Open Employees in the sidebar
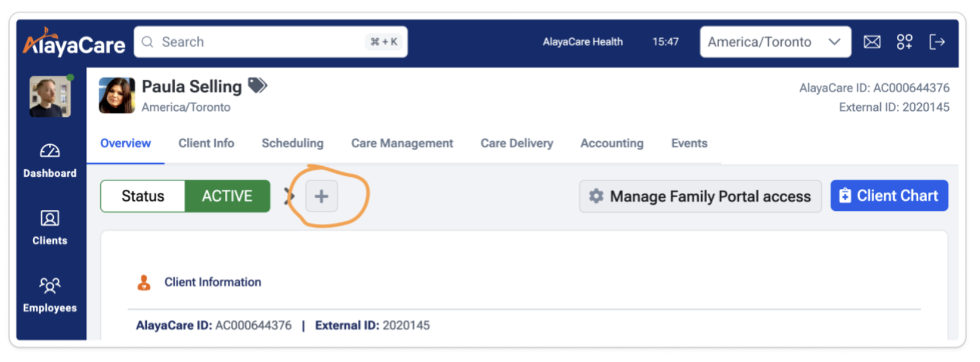 50,295
